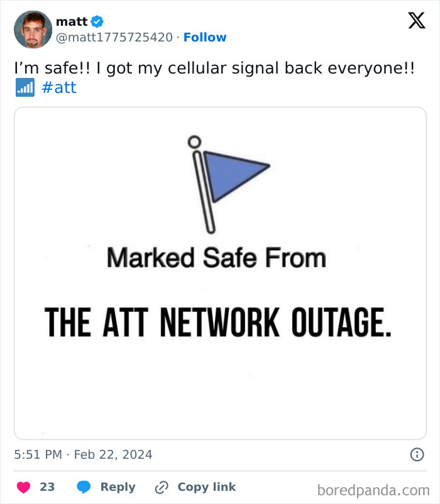Open the tweet info circle icon
440x504 pixels.
tap(416, 454)
